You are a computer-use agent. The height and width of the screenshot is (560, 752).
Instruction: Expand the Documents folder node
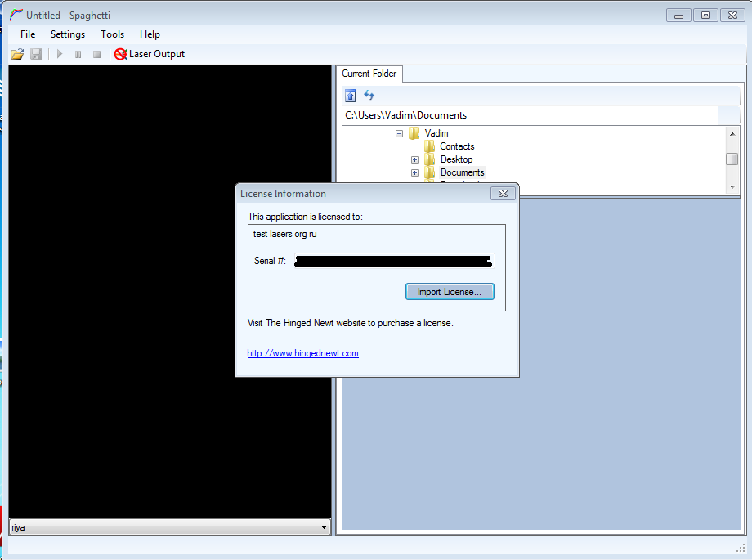[414, 172]
